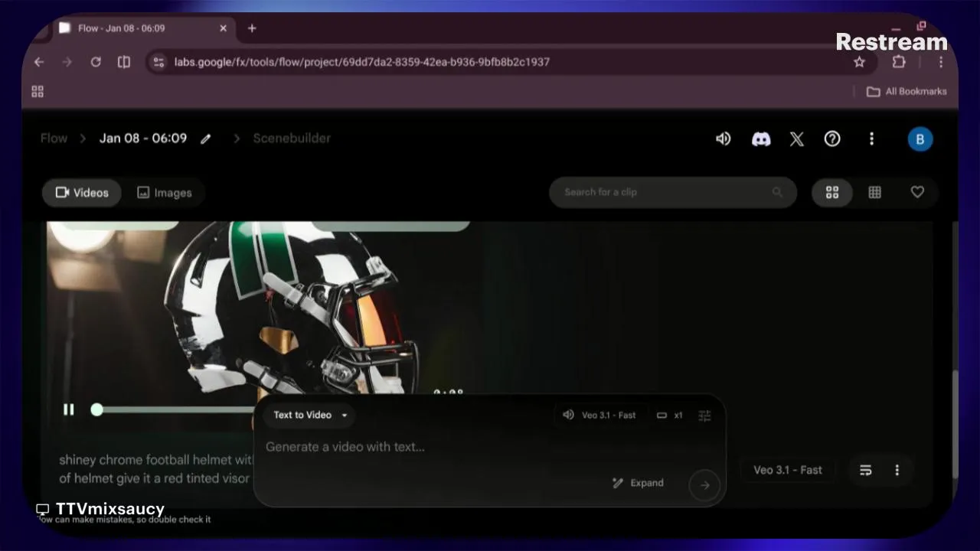This screenshot has width=980, height=551.
Task: Open generation settings sliders icon
Action: coord(704,415)
